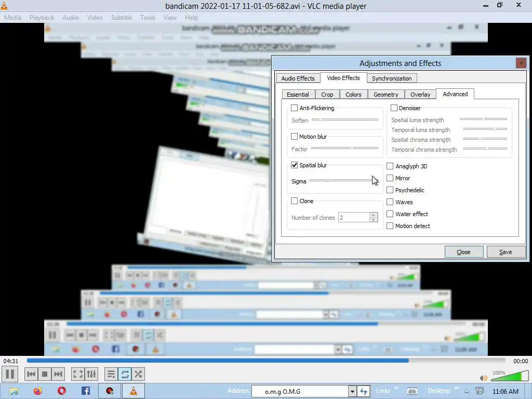Toggle fullscreen video mode
Viewport: 532px width, 399px height.
click(x=78, y=374)
